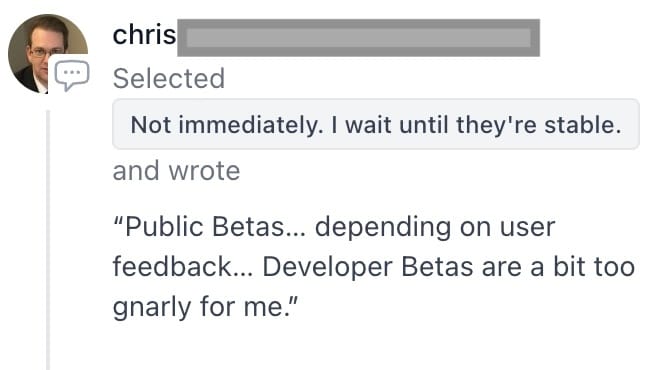Click the last quote line "gnarly for me."
The image size is (664, 370).
205,306
